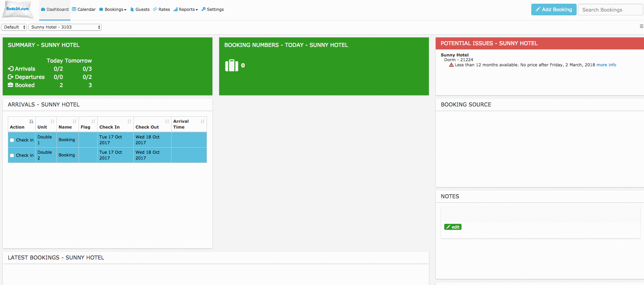Viewport: 644px width, 285px height.
Task: Go to the Dashboard tab
Action: coord(55,10)
